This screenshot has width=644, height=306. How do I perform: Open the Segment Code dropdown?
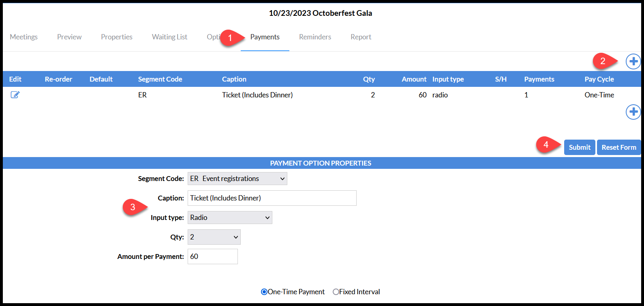coord(237,179)
